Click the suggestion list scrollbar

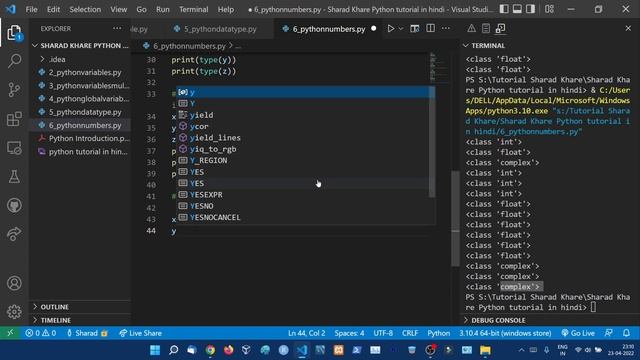(x=432, y=142)
